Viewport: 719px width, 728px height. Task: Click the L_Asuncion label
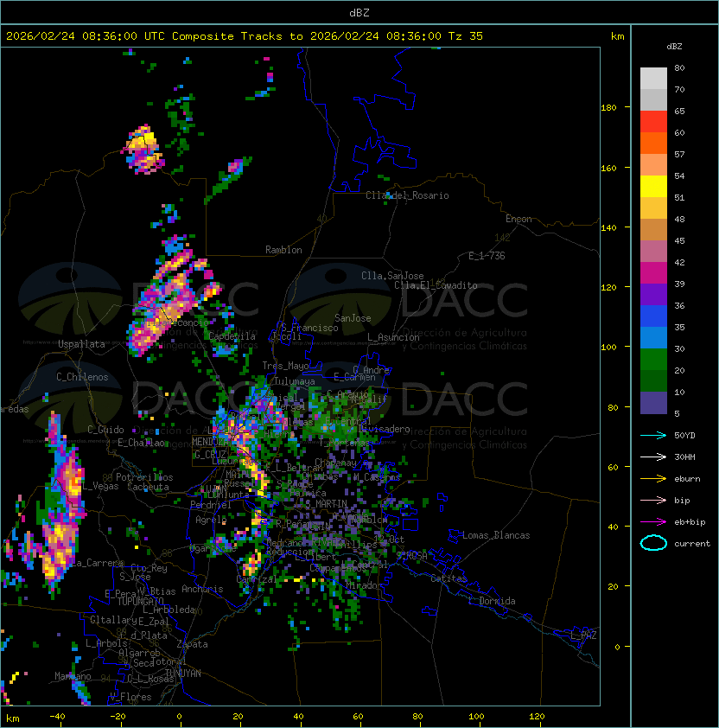point(393,337)
